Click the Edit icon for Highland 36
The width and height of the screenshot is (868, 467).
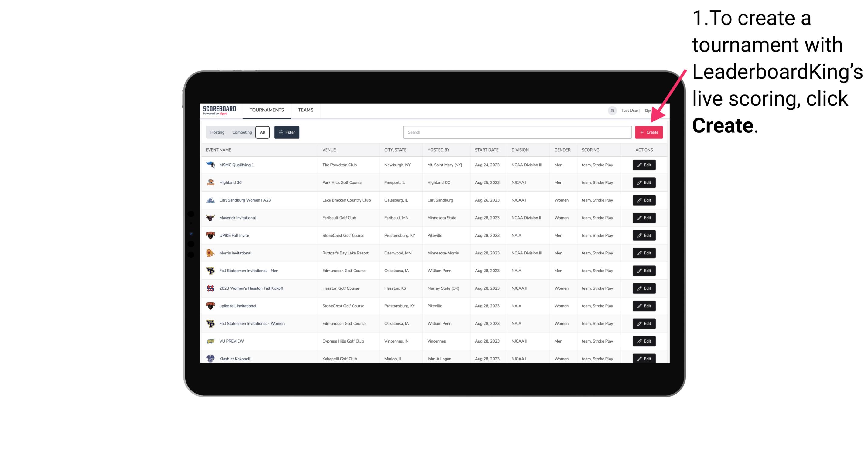[644, 182]
